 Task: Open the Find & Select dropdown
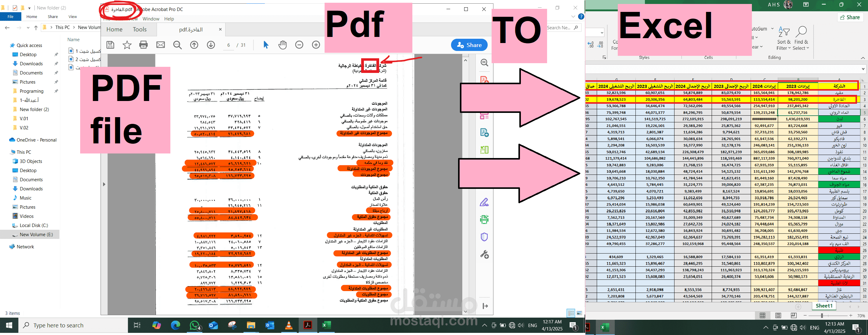(x=801, y=39)
